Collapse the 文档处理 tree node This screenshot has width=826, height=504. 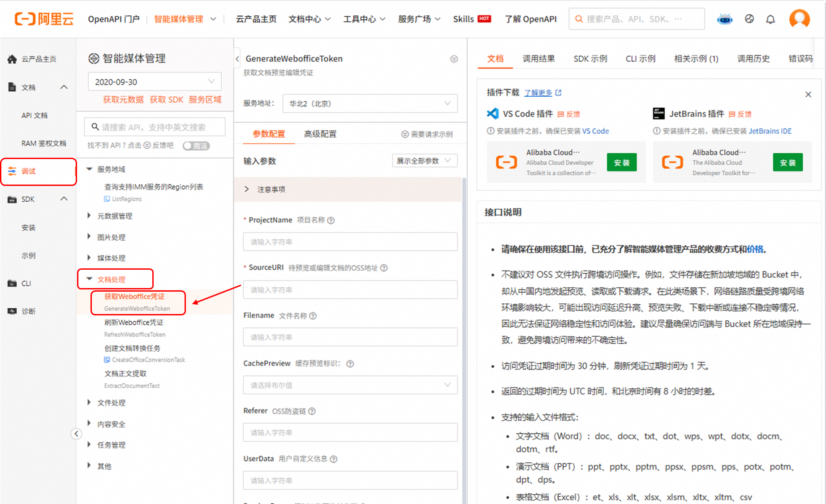tap(89, 279)
